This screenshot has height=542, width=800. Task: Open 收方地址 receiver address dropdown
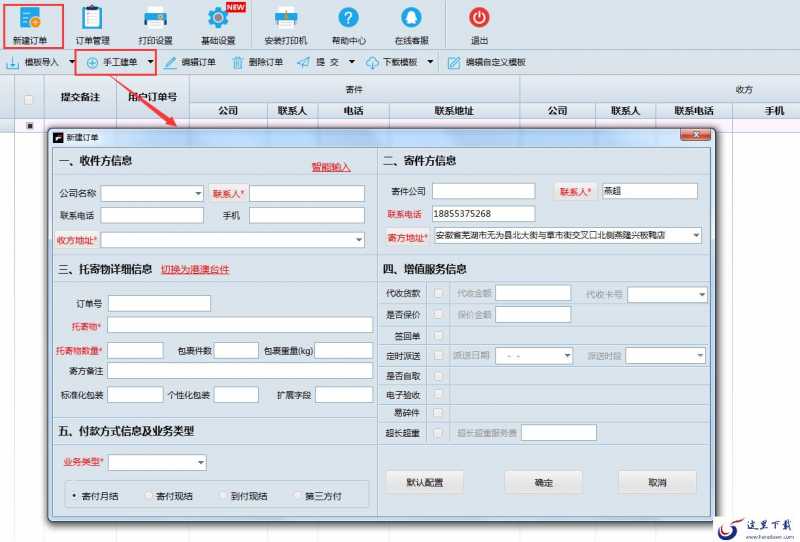pos(359,240)
